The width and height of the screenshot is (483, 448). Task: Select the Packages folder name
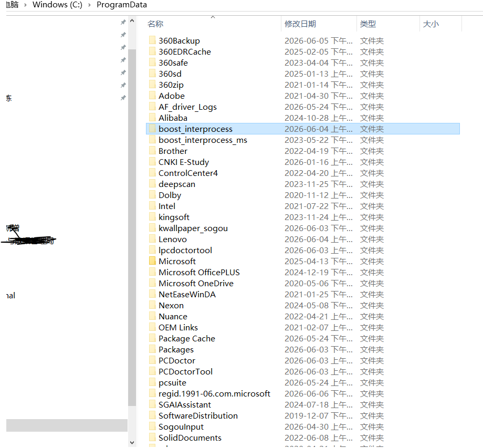tap(176, 350)
